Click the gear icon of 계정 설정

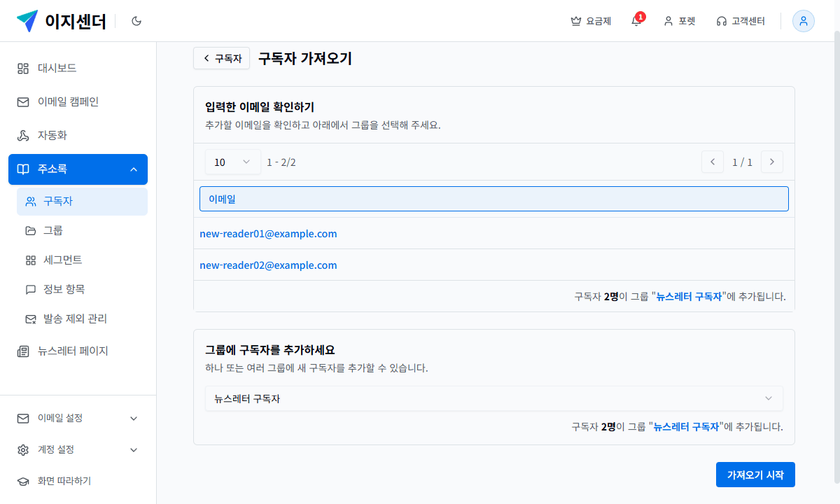[23, 449]
